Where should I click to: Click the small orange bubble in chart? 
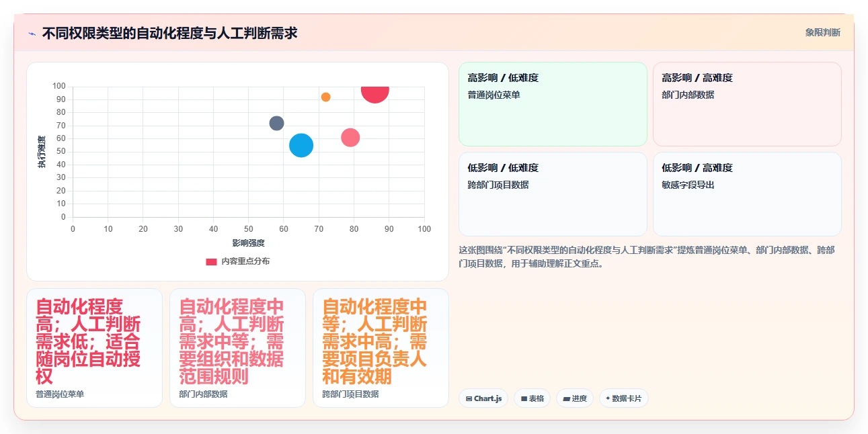325,97
